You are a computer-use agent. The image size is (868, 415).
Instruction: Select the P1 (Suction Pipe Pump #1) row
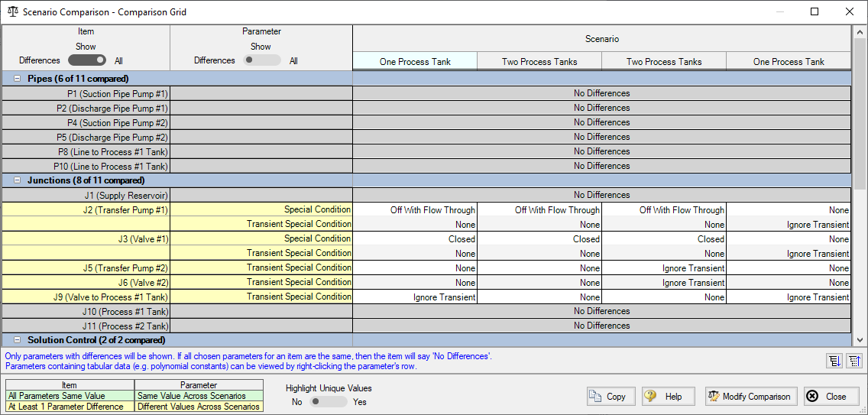click(x=425, y=93)
